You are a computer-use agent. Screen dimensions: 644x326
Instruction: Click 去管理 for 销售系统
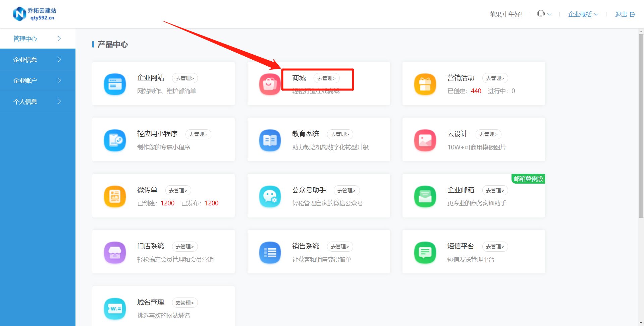340,246
